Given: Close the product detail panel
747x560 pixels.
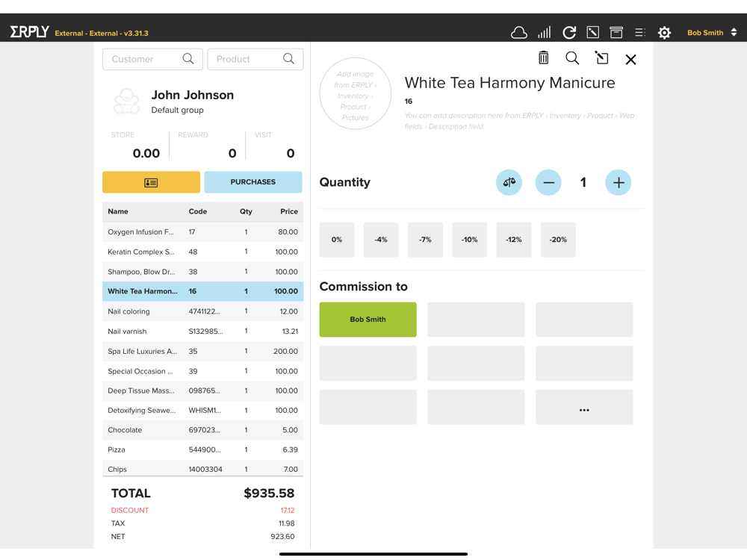Looking at the screenshot, I should pos(630,60).
